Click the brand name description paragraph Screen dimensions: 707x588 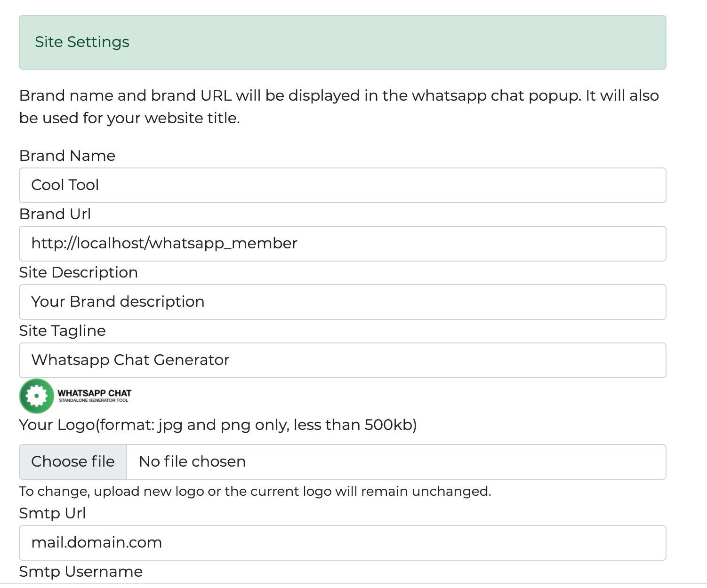(339, 107)
